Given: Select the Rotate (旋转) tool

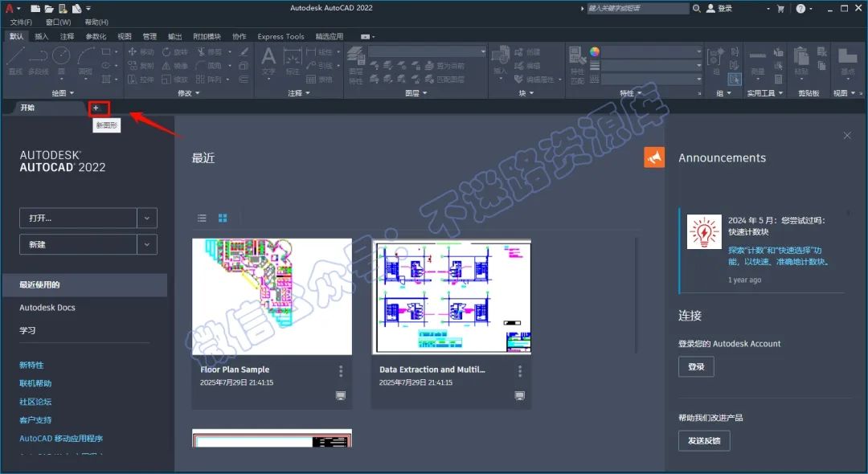Looking at the screenshot, I should pyautogui.click(x=175, y=51).
